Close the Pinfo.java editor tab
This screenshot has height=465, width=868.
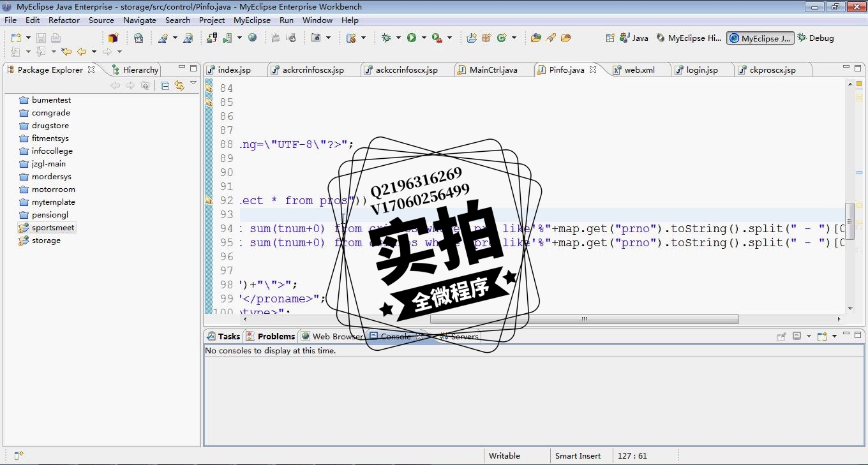click(x=593, y=70)
